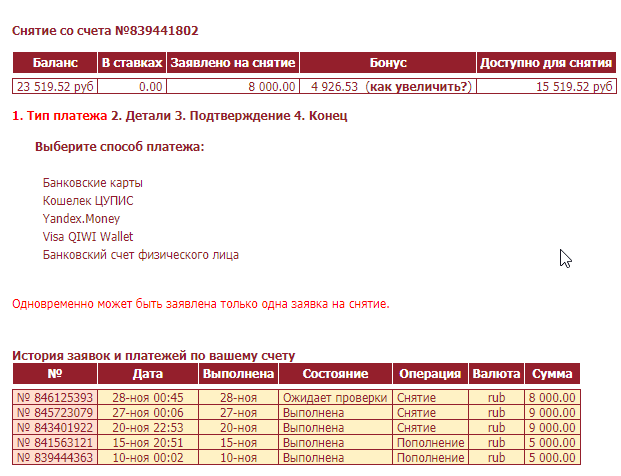This screenshot has width=621, height=476.
Task: Click the Состояние column header
Action: pyautogui.click(x=335, y=374)
